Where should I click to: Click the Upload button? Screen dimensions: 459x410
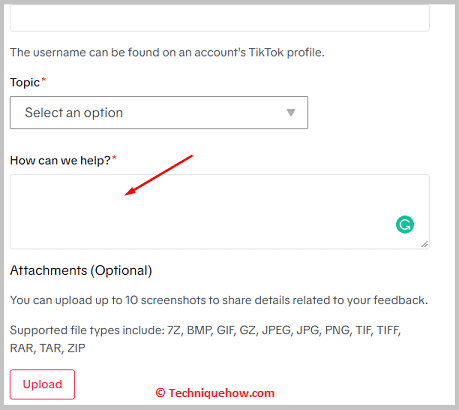[42, 384]
